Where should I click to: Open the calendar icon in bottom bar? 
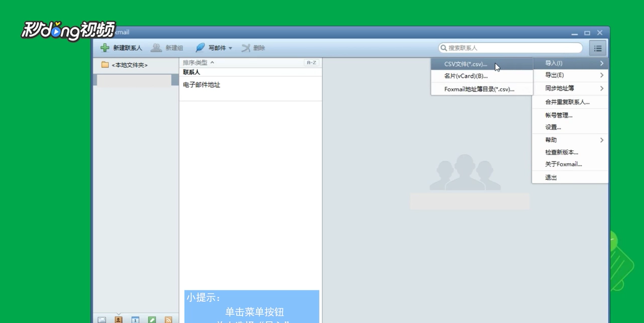pyautogui.click(x=135, y=319)
